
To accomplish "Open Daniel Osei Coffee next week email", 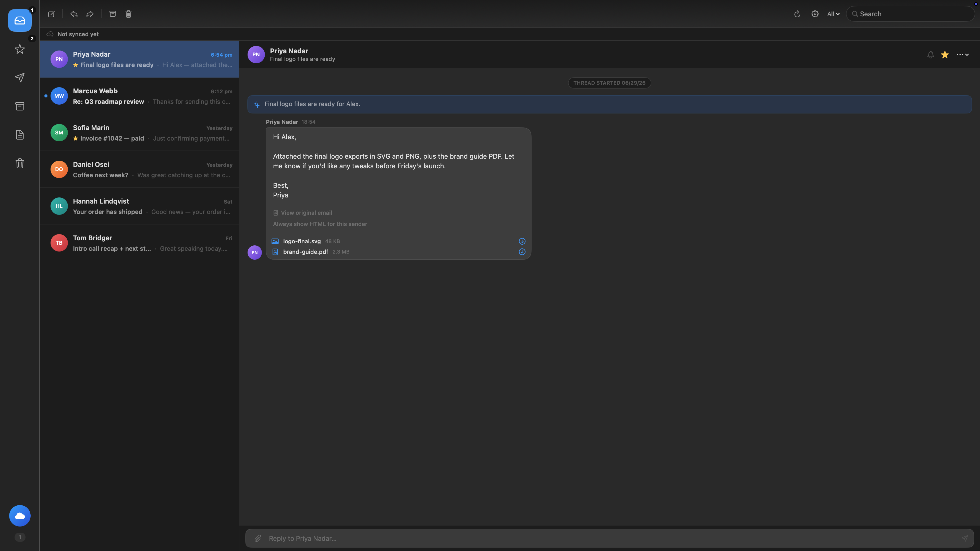I will [x=139, y=169].
